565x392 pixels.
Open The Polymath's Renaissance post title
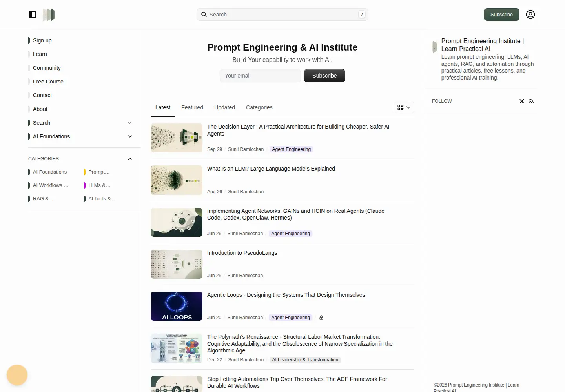pyautogui.click(x=300, y=344)
